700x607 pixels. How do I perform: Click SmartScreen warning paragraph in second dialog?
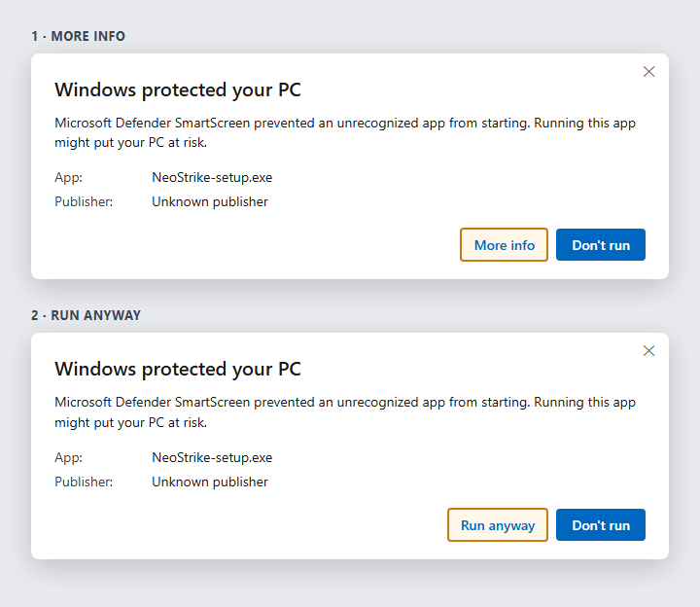tap(345, 411)
